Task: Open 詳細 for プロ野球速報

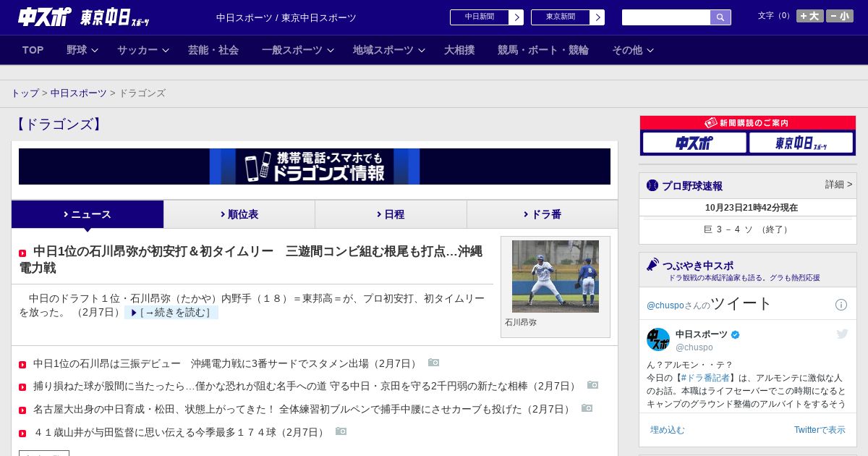Action: [x=839, y=185]
